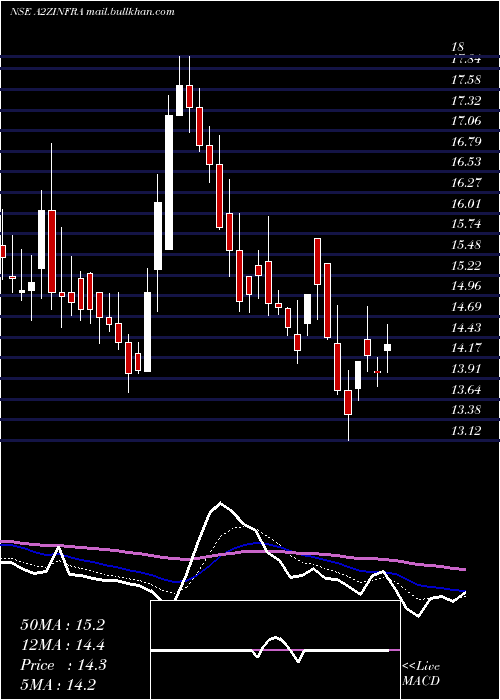Click the Price : 14.3 readout

pyautogui.click(x=63, y=665)
